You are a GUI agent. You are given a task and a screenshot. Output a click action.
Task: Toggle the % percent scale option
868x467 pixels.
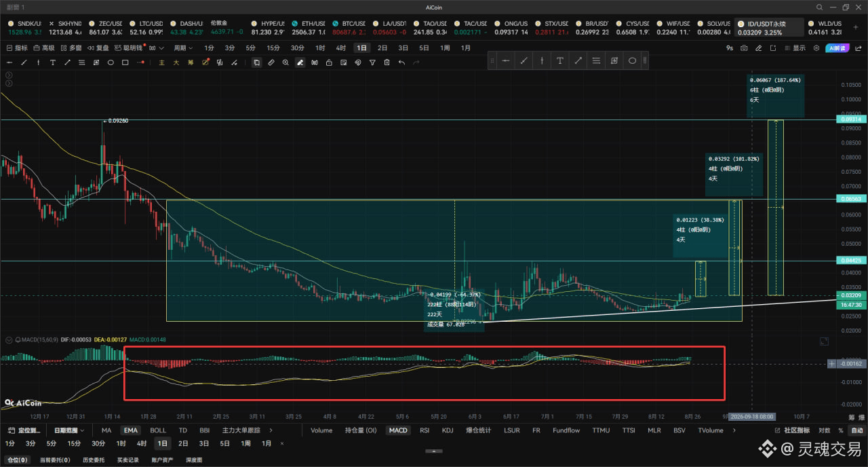coord(841,430)
